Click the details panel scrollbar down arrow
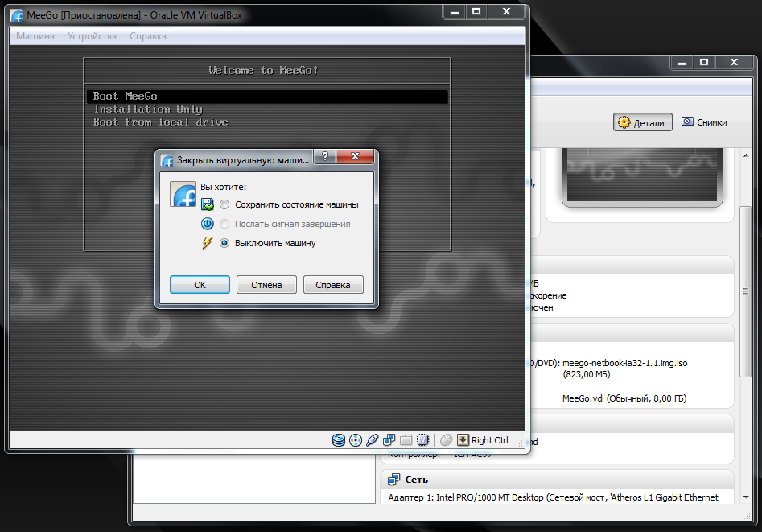 (x=748, y=497)
